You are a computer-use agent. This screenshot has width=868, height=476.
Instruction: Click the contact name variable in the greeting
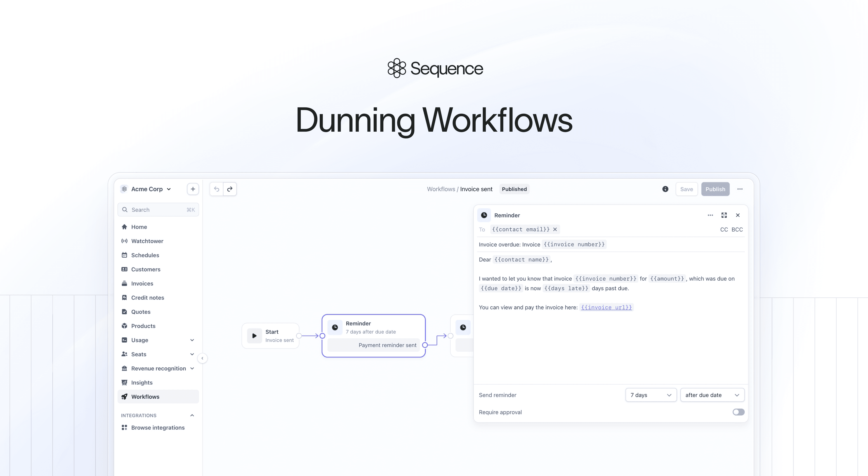(521, 260)
